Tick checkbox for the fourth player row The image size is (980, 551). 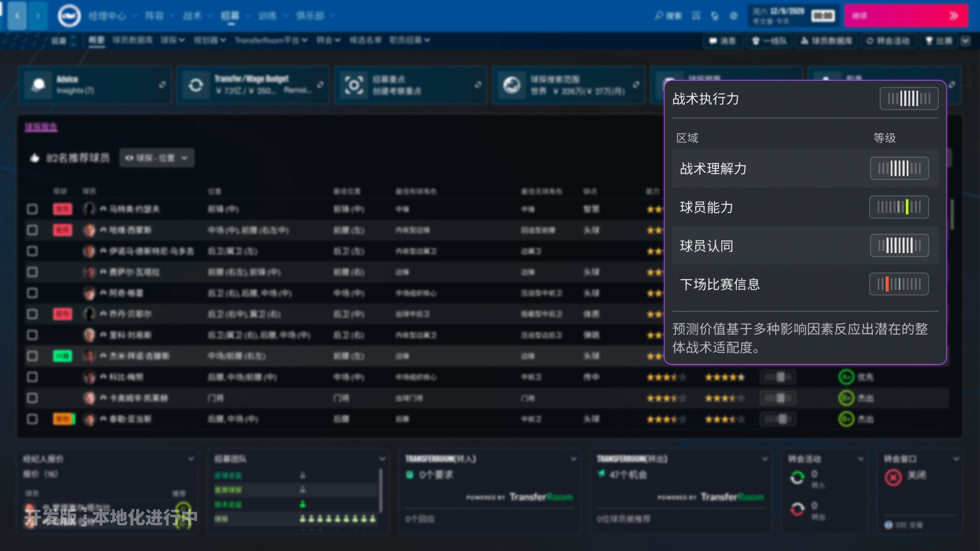32,272
